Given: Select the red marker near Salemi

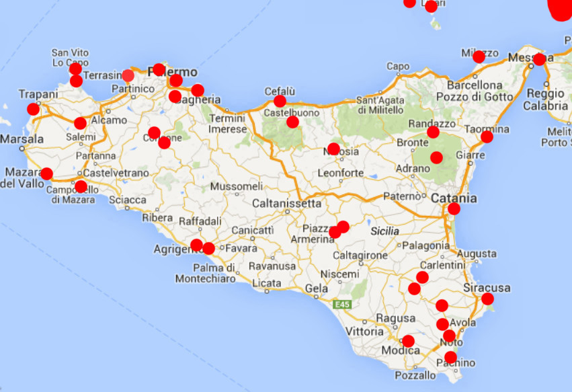Looking at the screenshot, I should (x=80, y=123).
